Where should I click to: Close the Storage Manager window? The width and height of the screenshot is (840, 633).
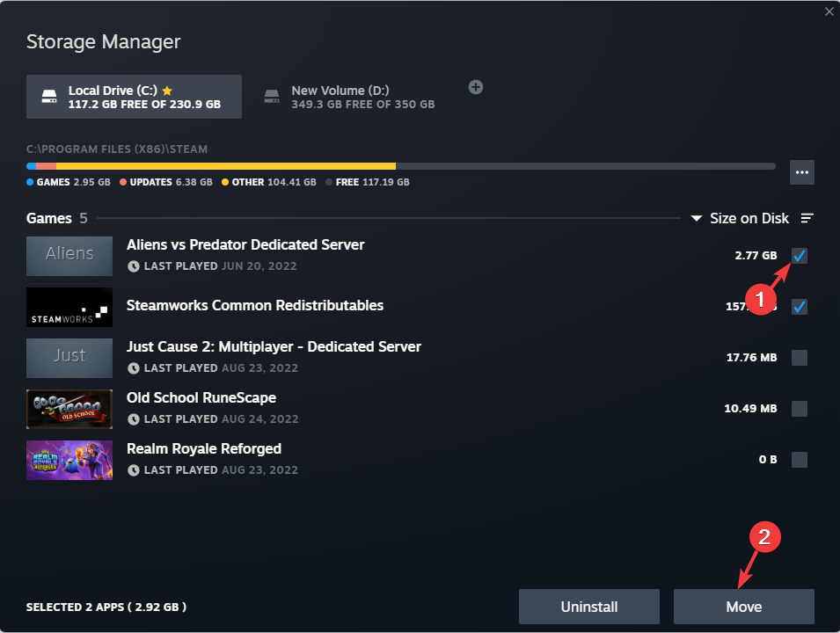[829, 11]
